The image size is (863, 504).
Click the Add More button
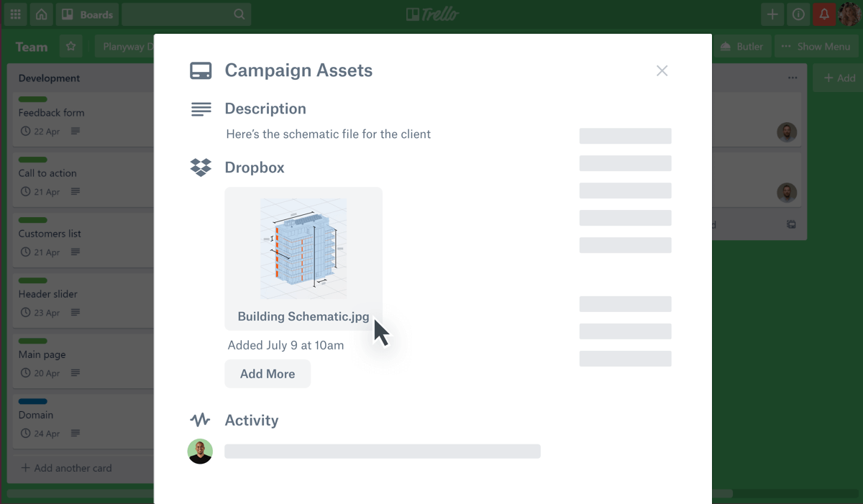pos(268,373)
